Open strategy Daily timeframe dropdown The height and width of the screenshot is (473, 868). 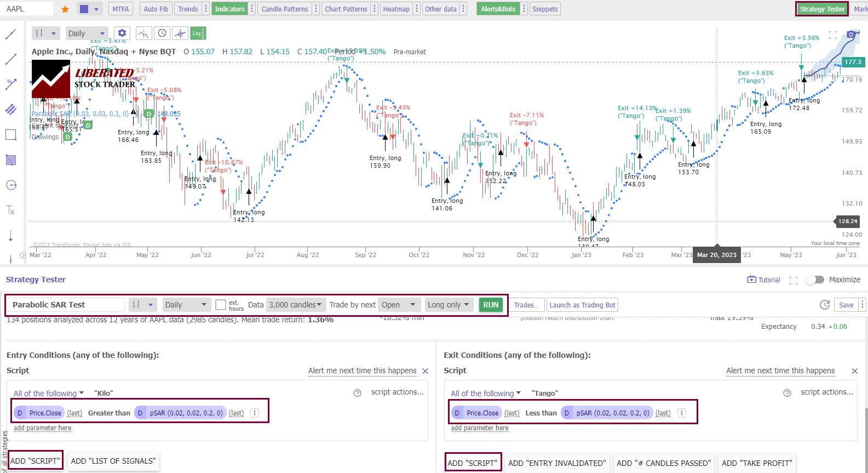(x=186, y=305)
